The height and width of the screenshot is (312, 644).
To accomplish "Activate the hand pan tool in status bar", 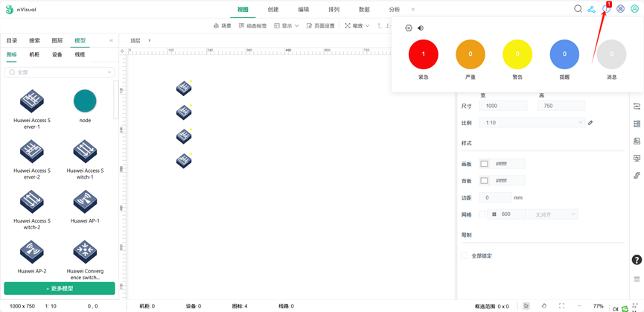I will (544, 306).
